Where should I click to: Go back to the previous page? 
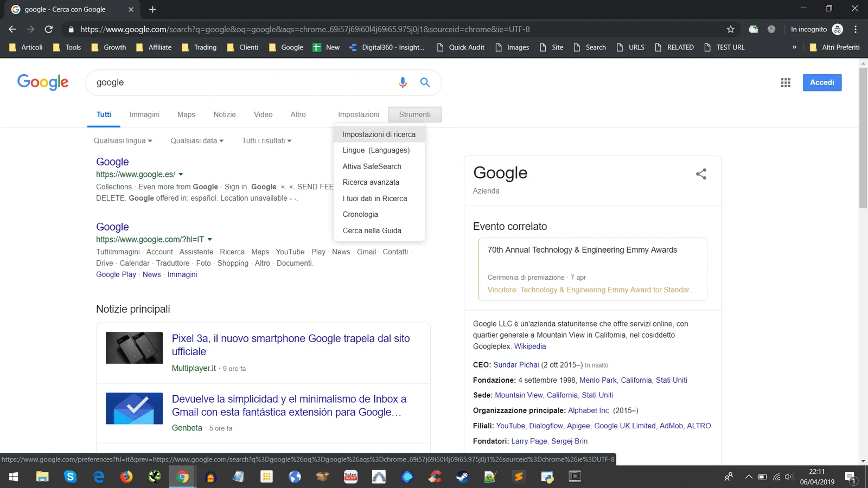pos(12,29)
